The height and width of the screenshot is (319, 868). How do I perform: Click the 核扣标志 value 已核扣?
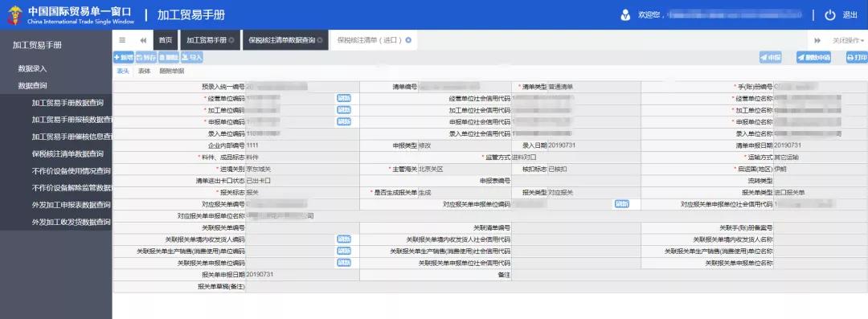pyautogui.click(x=558, y=169)
